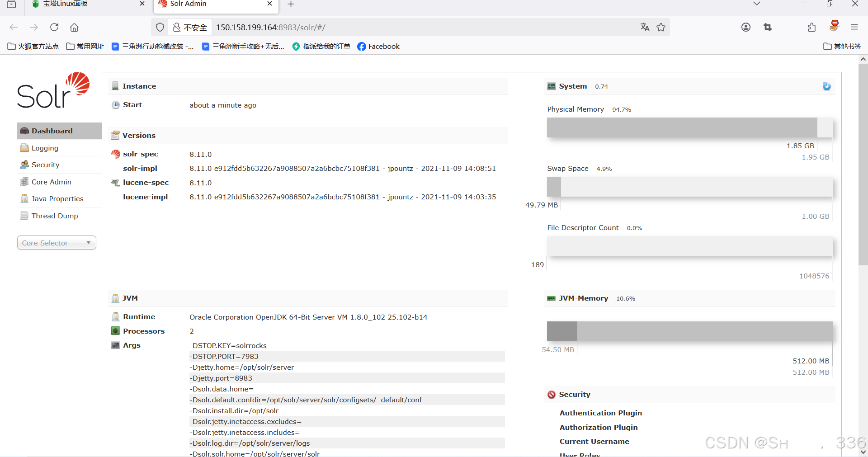The width and height of the screenshot is (868, 457).
Task: Click the red Security section icon
Action: [x=552, y=395]
